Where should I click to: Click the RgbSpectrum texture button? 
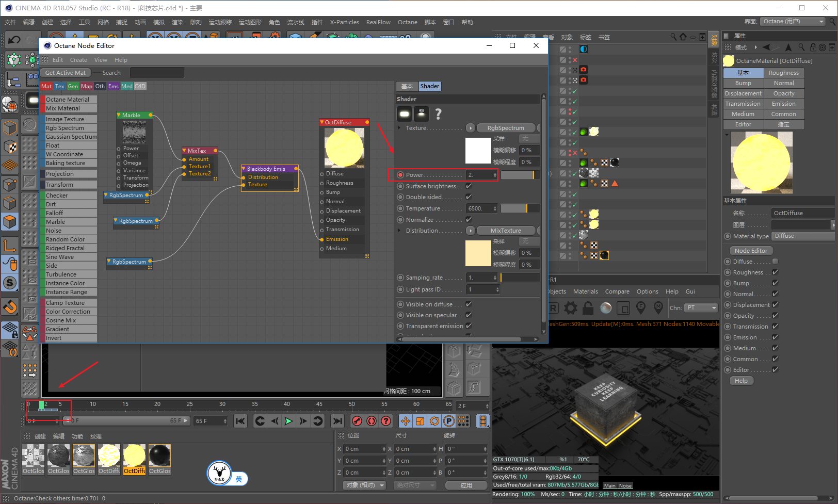click(506, 128)
